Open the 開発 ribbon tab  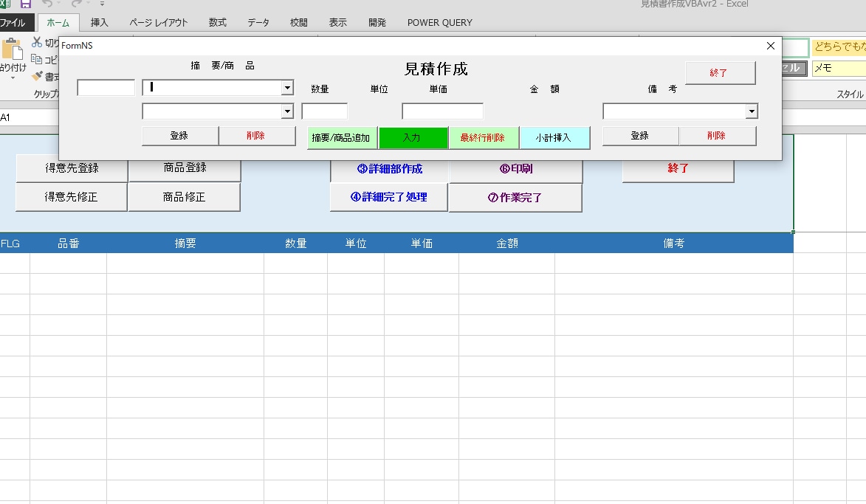pyautogui.click(x=377, y=23)
